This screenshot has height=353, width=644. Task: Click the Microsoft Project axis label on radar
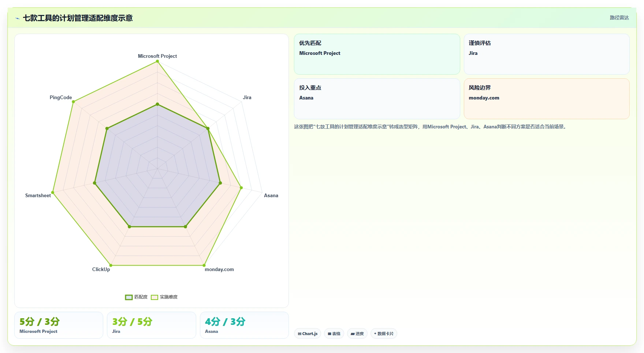[157, 56]
